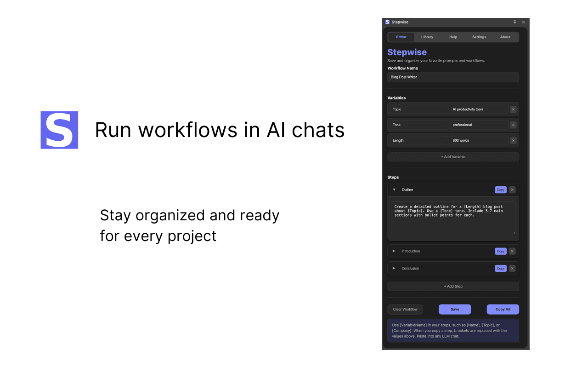588x368 pixels.
Task: Click the large purple S logo
Action: pyautogui.click(x=59, y=130)
